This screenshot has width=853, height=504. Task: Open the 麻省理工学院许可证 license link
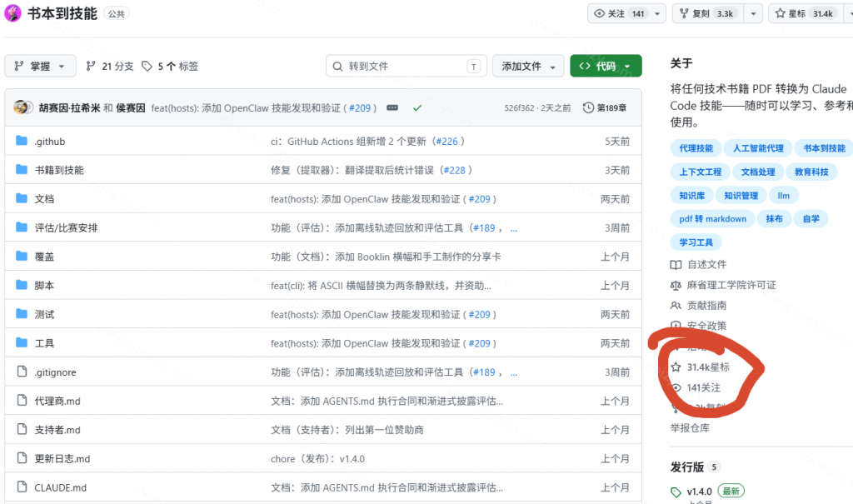click(x=723, y=285)
